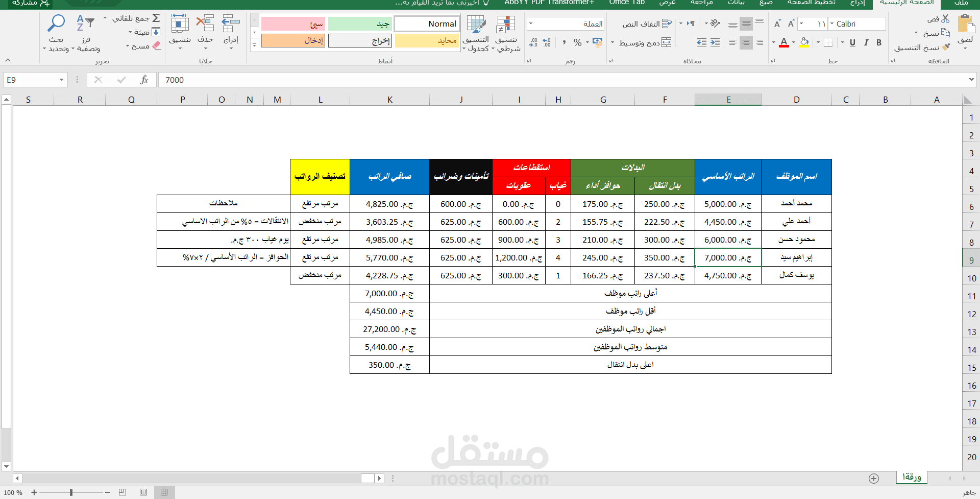Switch to Data (بيانات) tab
The image size is (980, 499).
point(736,3)
